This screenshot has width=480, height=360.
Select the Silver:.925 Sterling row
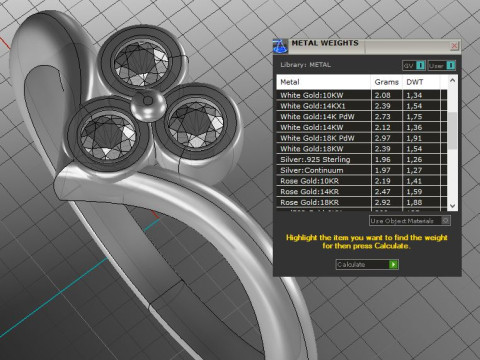(362, 159)
